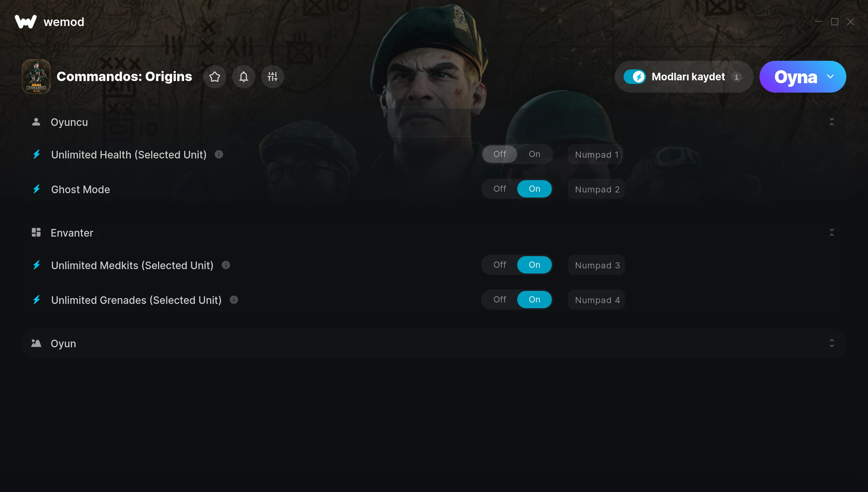
Task: Open the notifications bell icon
Action: (x=244, y=77)
